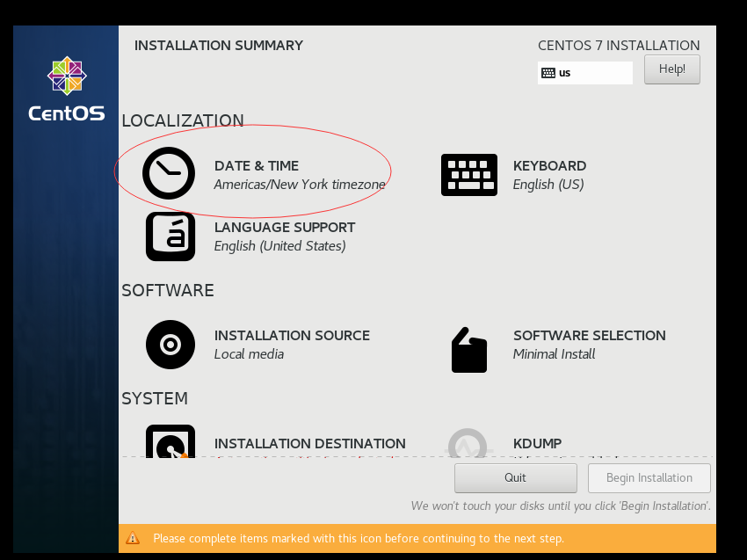Click the orange warning message text

coord(359,539)
